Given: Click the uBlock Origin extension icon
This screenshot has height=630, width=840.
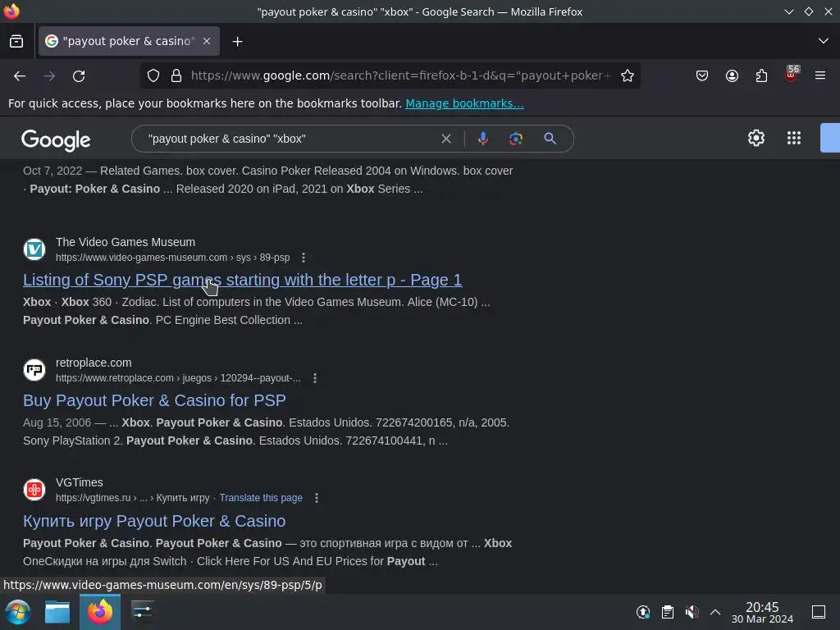Looking at the screenshot, I should tap(792, 75).
